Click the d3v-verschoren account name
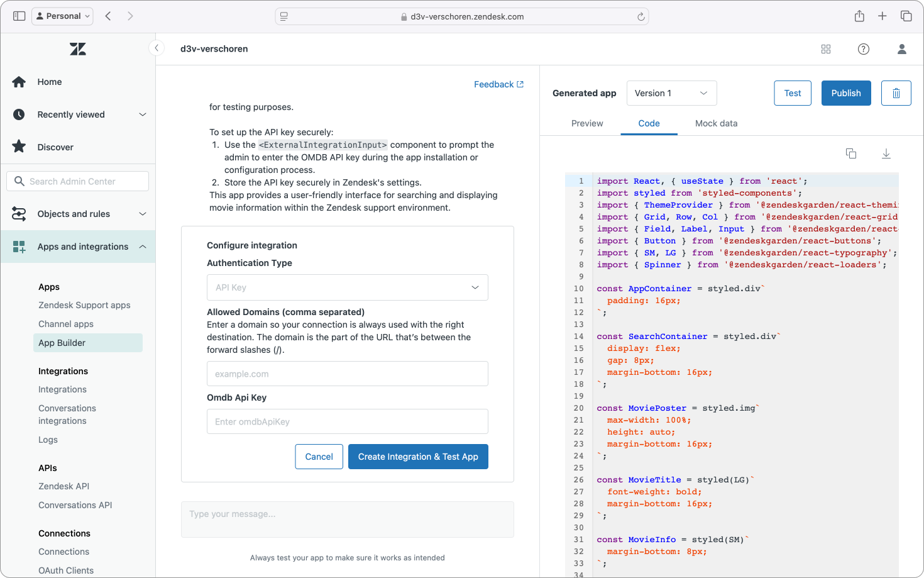The image size is (924, 578). [x=214, y=49]
